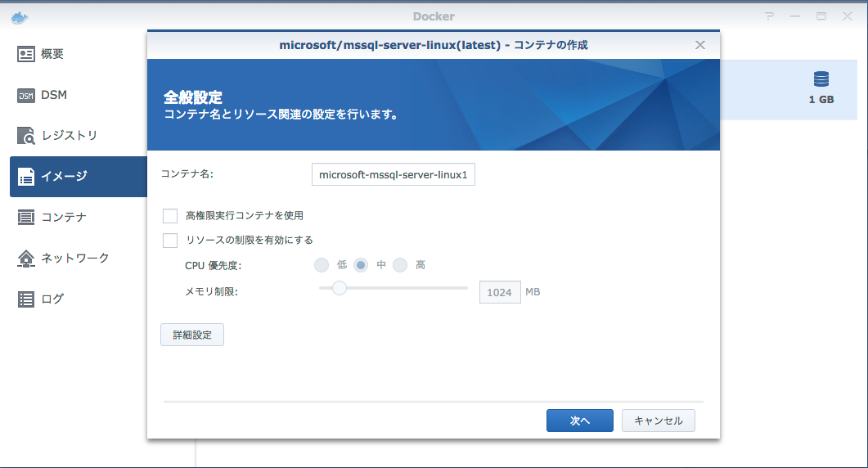Click the CPU 優先度 label
This screenshot has height=468, width=868.
214,266
